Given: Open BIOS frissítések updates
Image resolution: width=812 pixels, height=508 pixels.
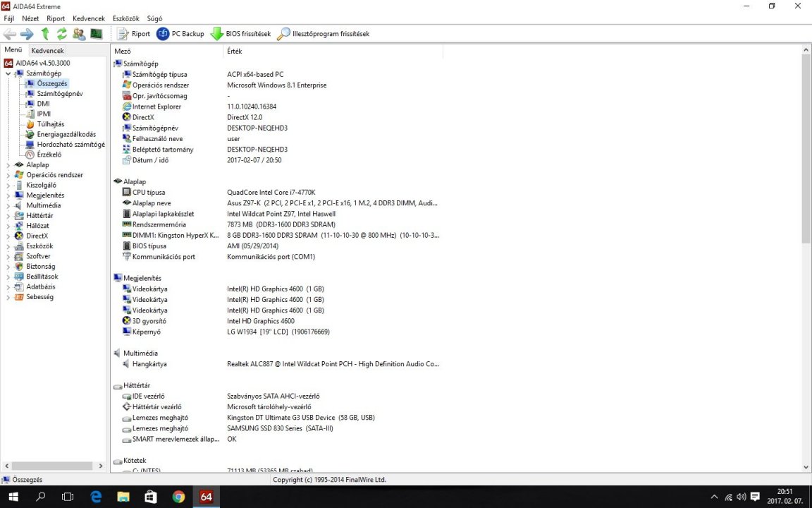Looking at the screenshot, I should pyautogui.click(x=240, y=34).
